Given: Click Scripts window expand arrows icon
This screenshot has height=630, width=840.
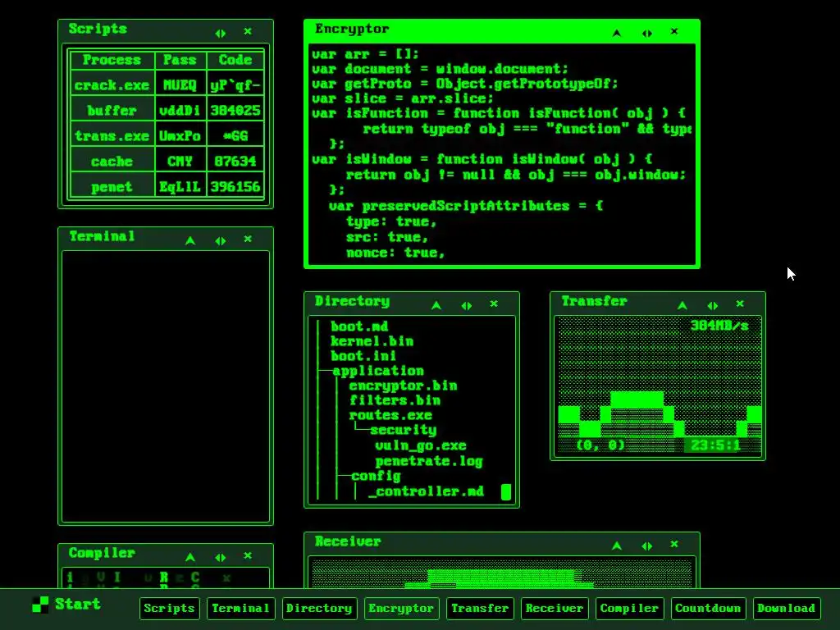Looking at the screenshot, I should (x=220, y=33).
